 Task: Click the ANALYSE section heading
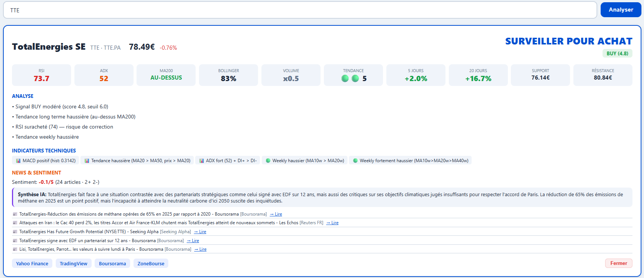coord(23,96)
